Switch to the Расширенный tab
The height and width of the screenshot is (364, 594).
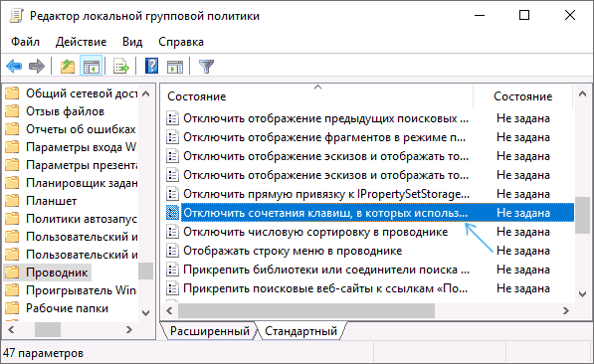[210, 331]
